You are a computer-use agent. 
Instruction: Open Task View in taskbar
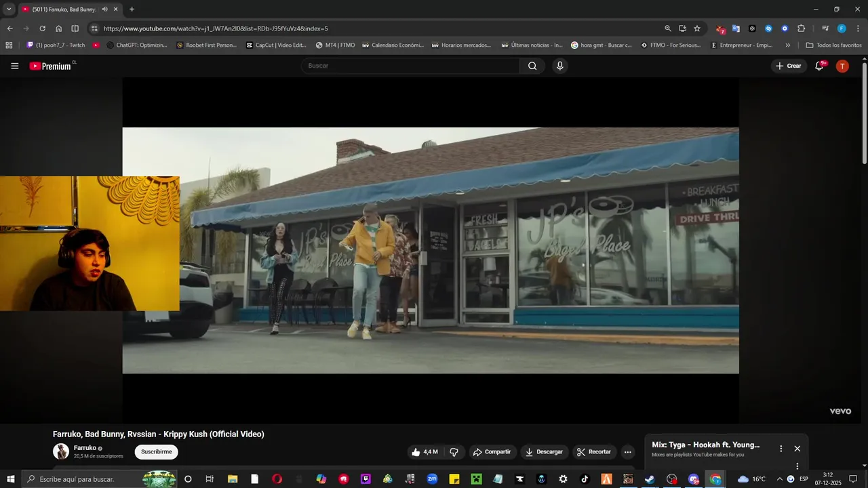coord(210,479)
